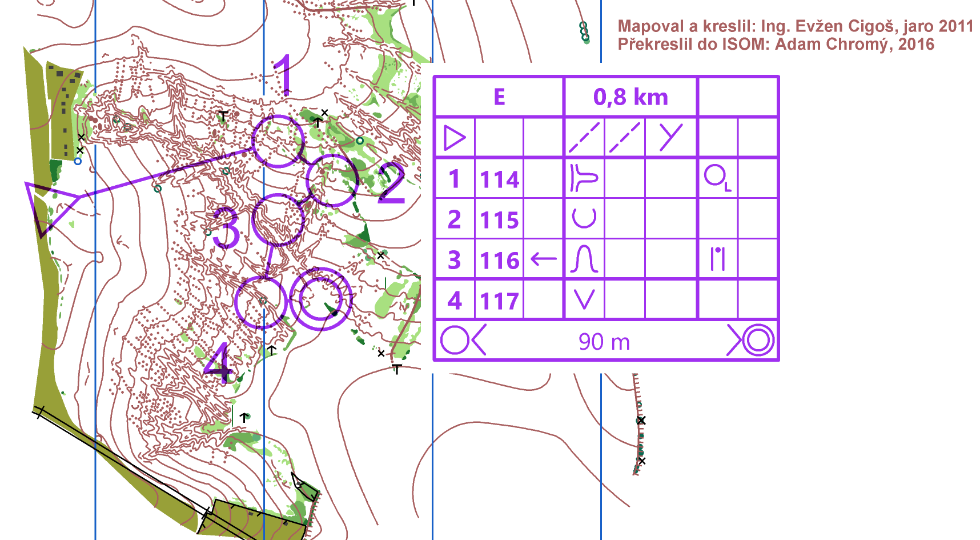Select the left arrow in control 3 row
Viewport: 980px width, 540px height.
point(543,259)
